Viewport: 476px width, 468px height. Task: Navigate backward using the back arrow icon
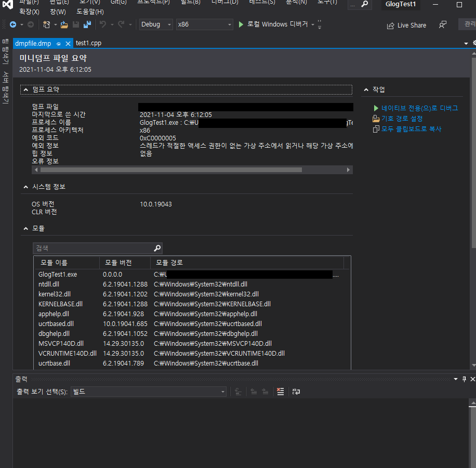[x=14, y=24]
